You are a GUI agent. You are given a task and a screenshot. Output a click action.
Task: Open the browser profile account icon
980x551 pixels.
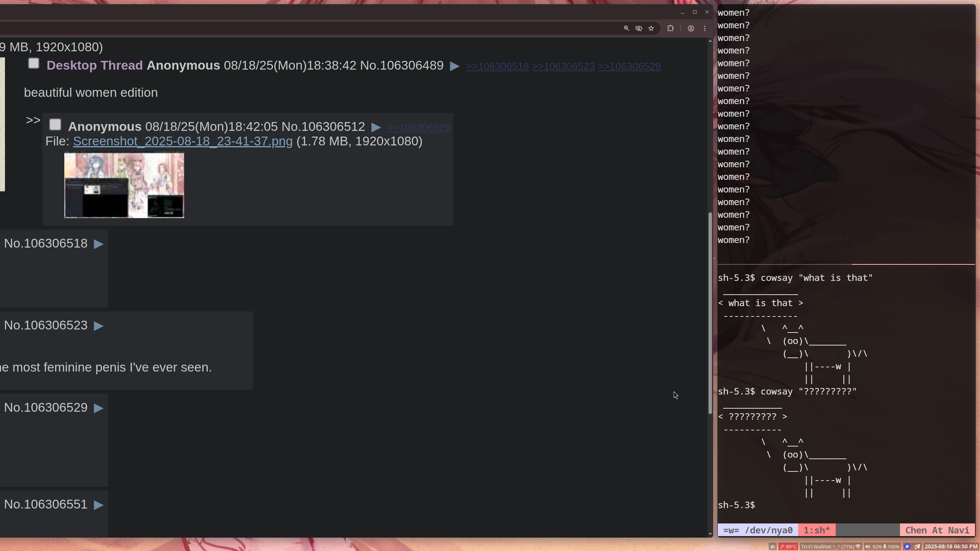(691, 28)
